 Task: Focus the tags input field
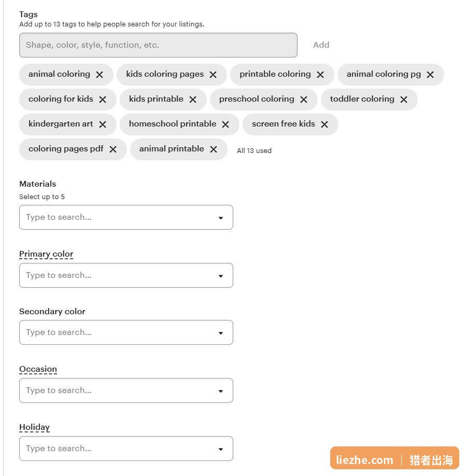click(158, 45)
